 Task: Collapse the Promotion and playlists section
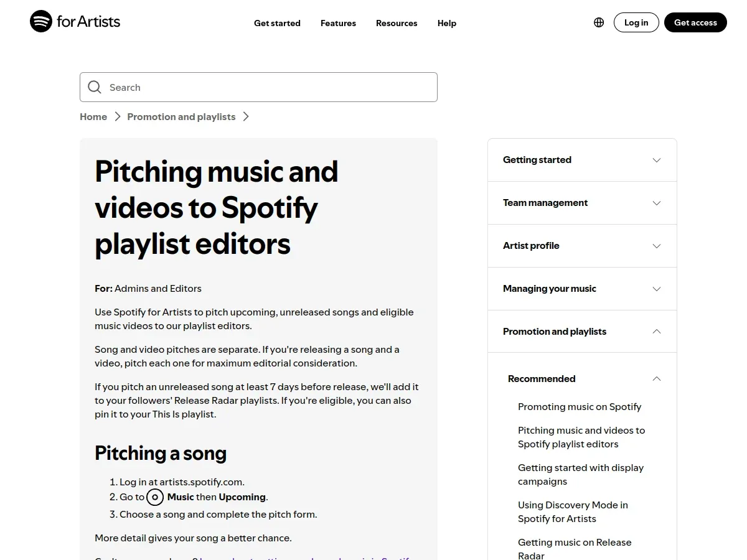click(x=582, y=332)
